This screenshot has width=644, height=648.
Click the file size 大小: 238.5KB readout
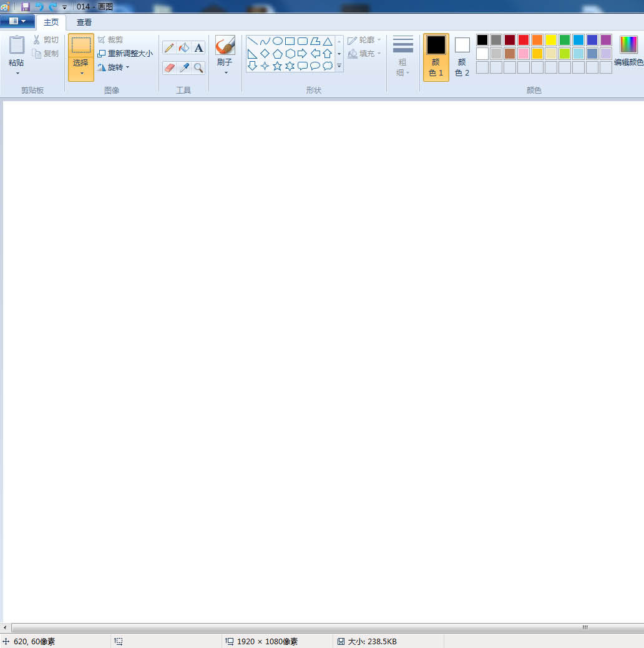click(367, 641)
